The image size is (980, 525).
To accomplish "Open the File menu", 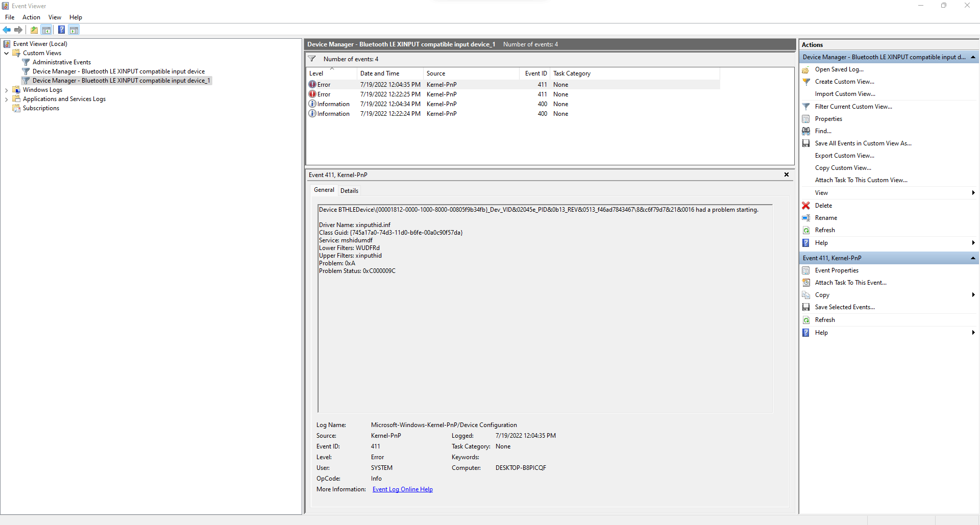I will pyautogui.click(x=10, y=17).
